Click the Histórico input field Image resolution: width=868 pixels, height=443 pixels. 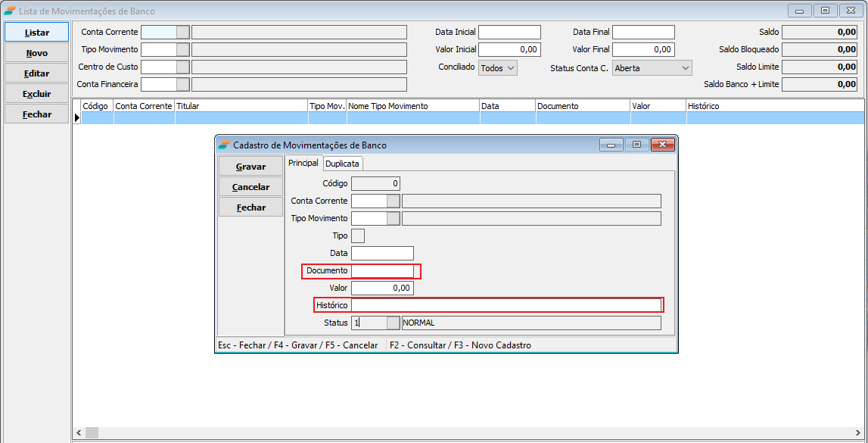coord(506,305)
